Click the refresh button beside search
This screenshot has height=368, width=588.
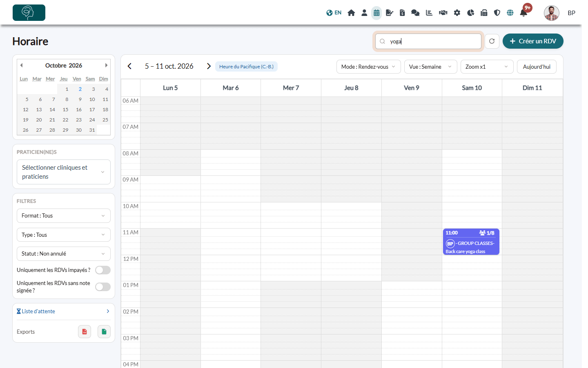492,41
